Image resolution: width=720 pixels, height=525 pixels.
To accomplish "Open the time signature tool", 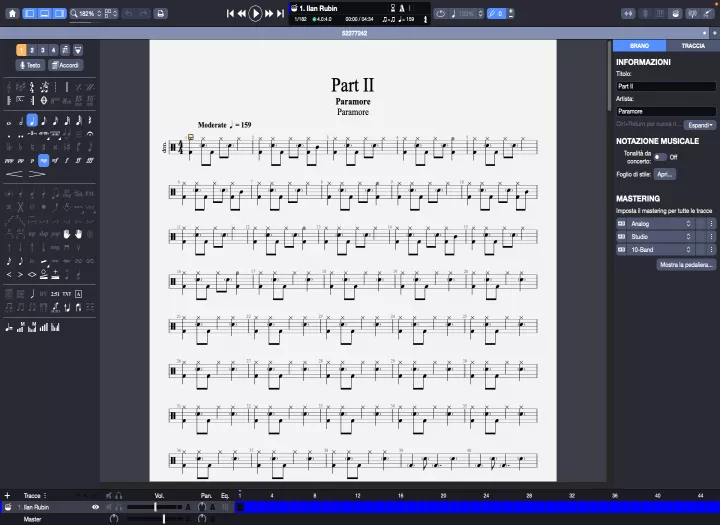I will click(32, 87).
